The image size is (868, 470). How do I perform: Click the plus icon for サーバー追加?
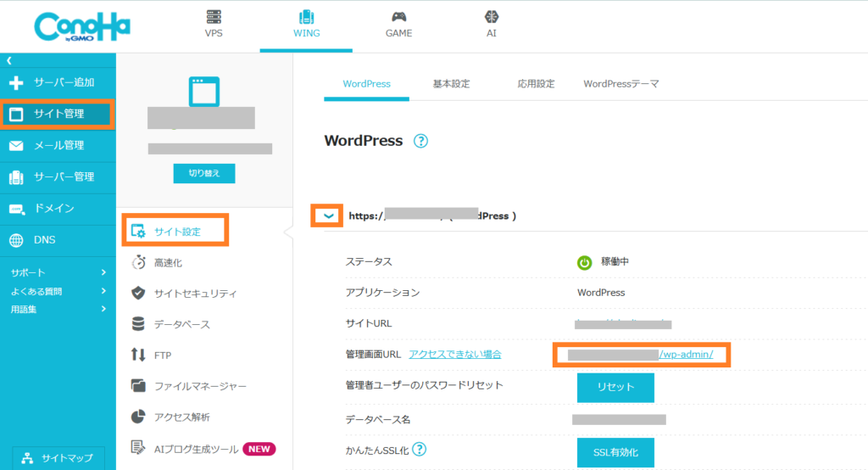(16, 82)
